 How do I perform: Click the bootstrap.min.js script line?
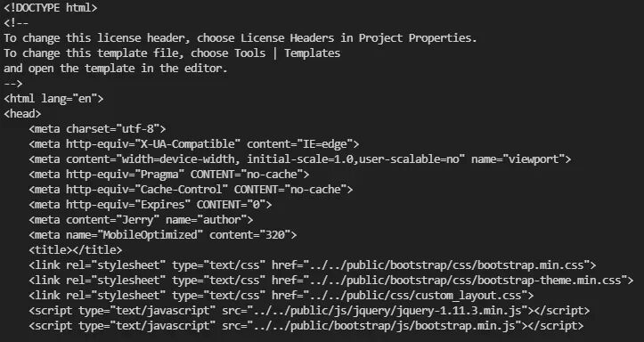[x=306, y=326]
